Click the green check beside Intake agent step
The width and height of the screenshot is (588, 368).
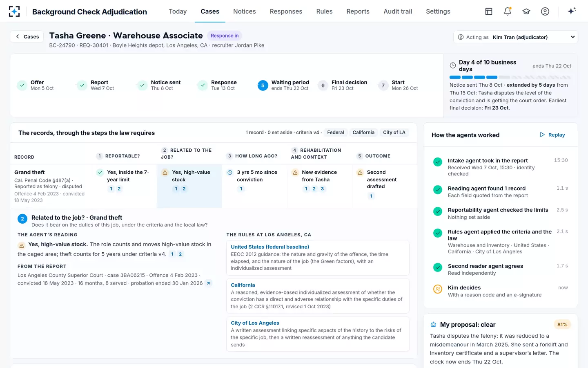click(x=438, y=162)
